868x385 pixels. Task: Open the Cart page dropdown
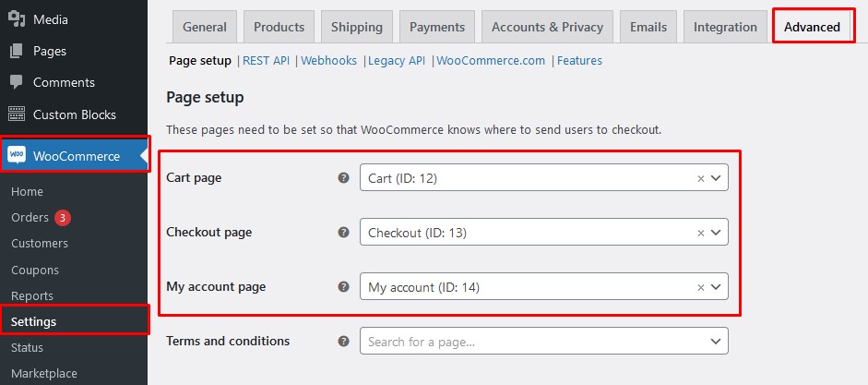(x=717, y=179)
